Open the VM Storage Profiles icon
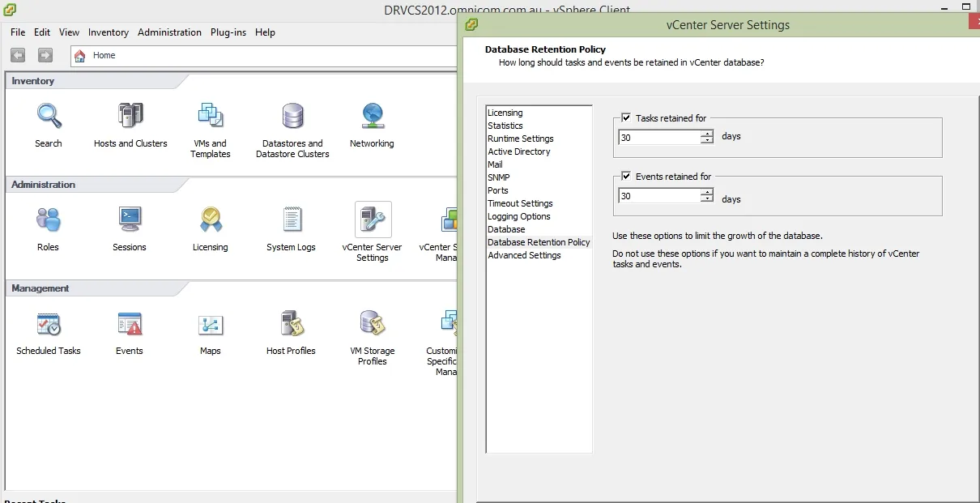 (373, 323)
